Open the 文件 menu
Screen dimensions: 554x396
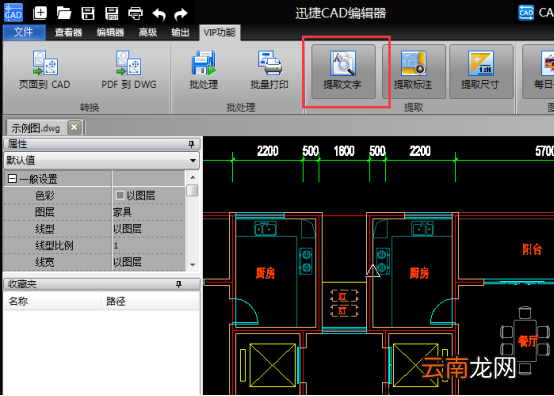tap(24, 32)
